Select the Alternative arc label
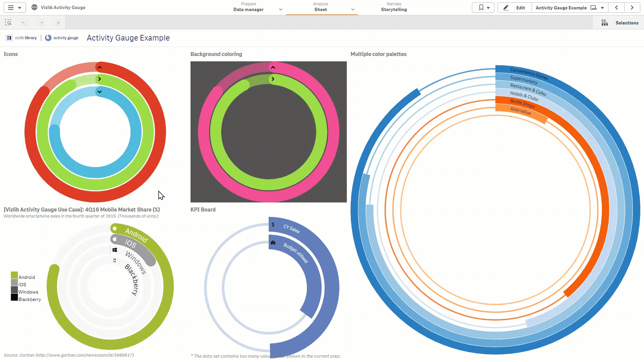Image resolution: width=644 pixels, height=362 pixels. (x=521, y=111)
